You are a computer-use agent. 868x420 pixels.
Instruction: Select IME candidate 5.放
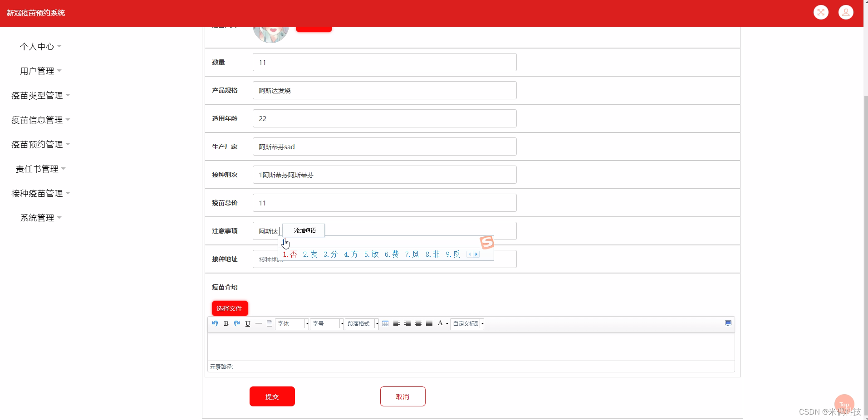372,254
